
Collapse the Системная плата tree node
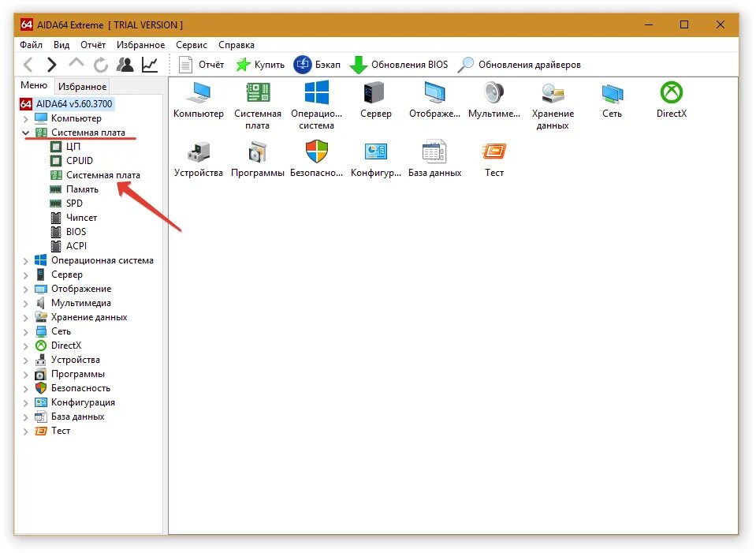[x=25, y=133]
